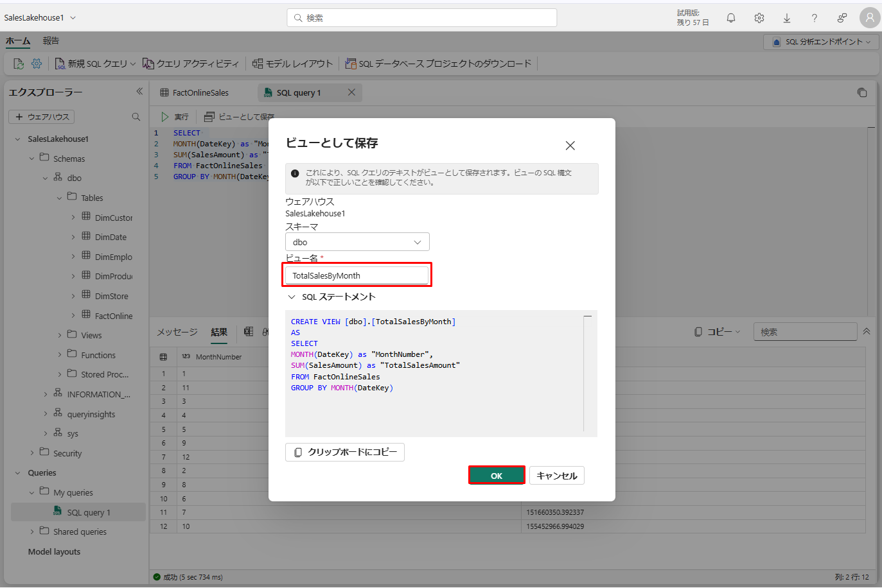Screen dimensions: 882x588
Task: Click the notifications bell icon
Action: (730, 18)
